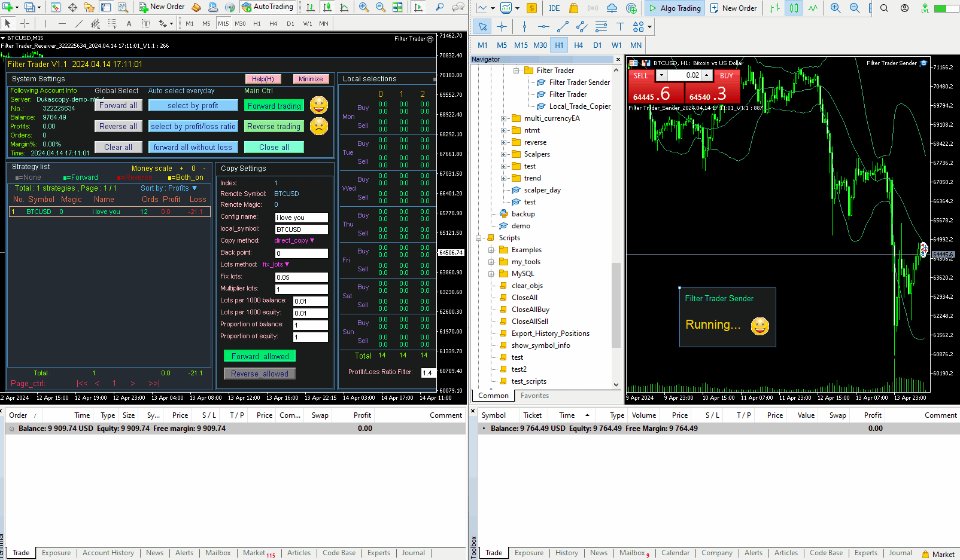Switch right chart to MN timeframe
Image resolution: width=960 pixels, height=560 pixels.
click(636, 45)
